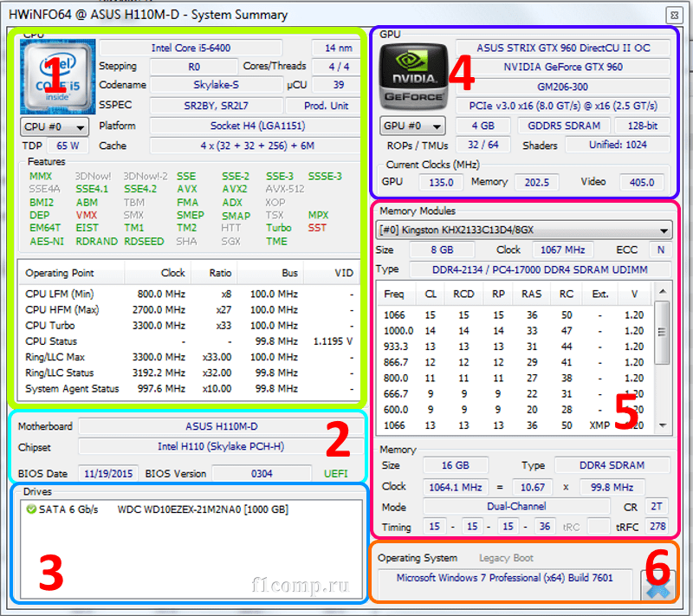Click the CPU cache 4 x (32 + 32 + 256) + 6M field
Image resolution: width=693 pixels, height=616 pixels.
click(x=257, y=146)
